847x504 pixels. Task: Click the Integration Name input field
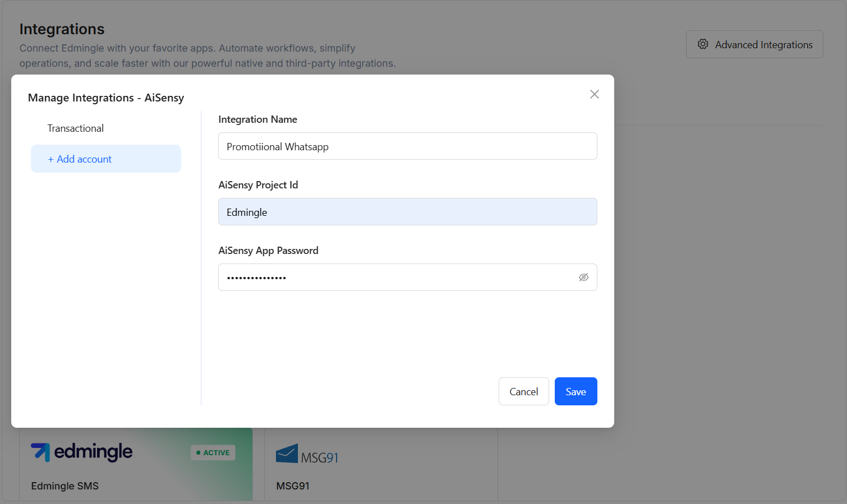click(x=408, y=146)
